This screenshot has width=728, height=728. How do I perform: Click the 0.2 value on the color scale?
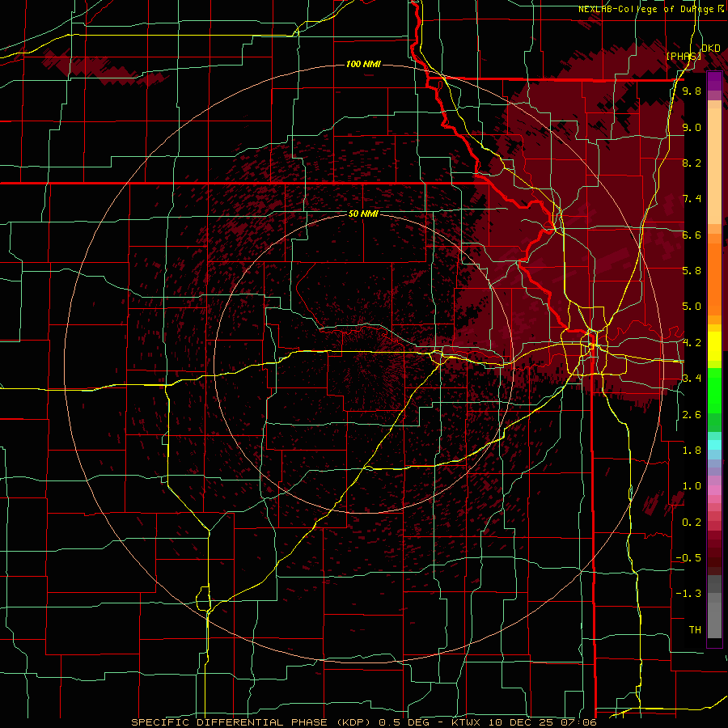(692, 523)
